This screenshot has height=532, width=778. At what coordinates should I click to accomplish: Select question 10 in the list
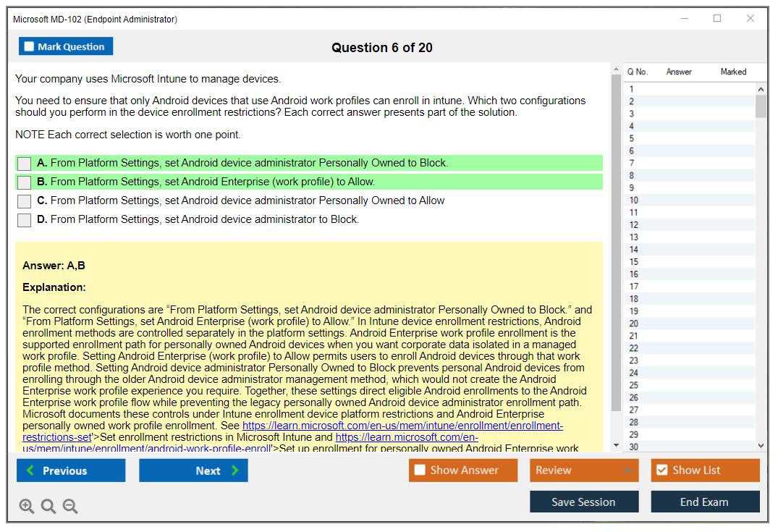click(x=690, y=200)
